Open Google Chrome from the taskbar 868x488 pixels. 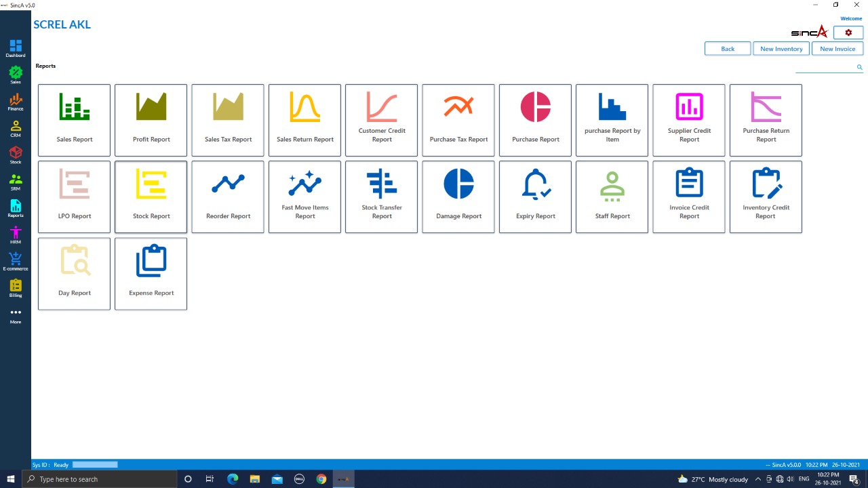(x=321, y=479)
